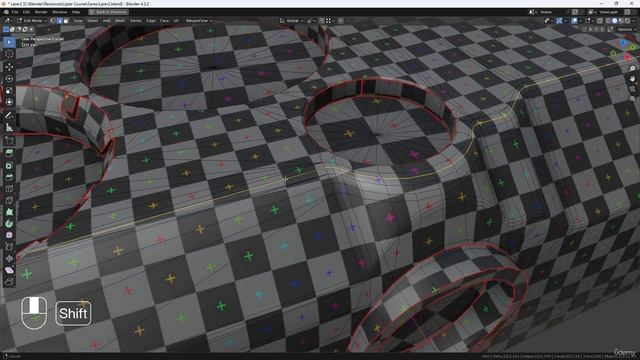Select the Extrude Region tool
The width and height of the screenshot is (640, 360).
click(9, 153)
